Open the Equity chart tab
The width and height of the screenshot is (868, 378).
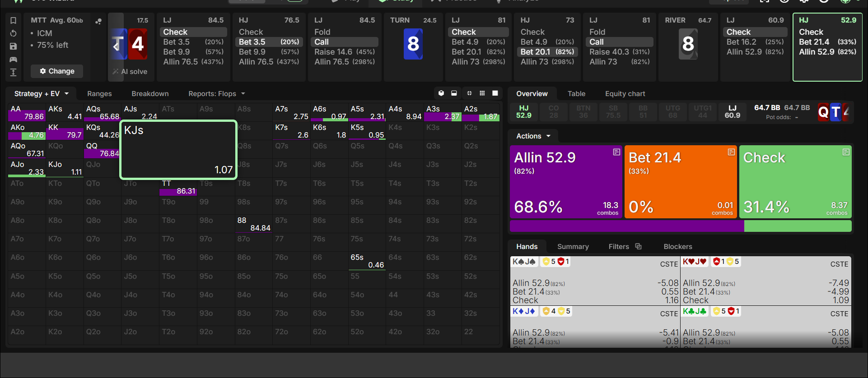click(x=625, y=94)
